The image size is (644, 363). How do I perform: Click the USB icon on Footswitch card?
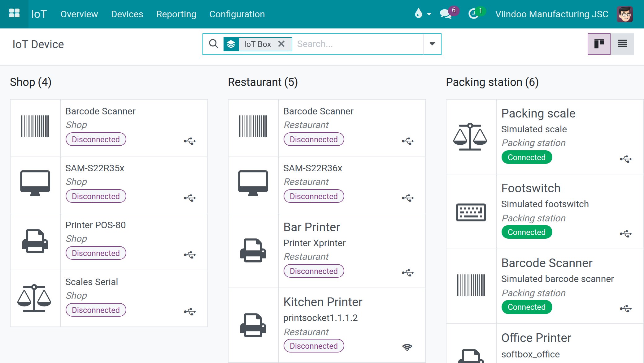[626, 234]
